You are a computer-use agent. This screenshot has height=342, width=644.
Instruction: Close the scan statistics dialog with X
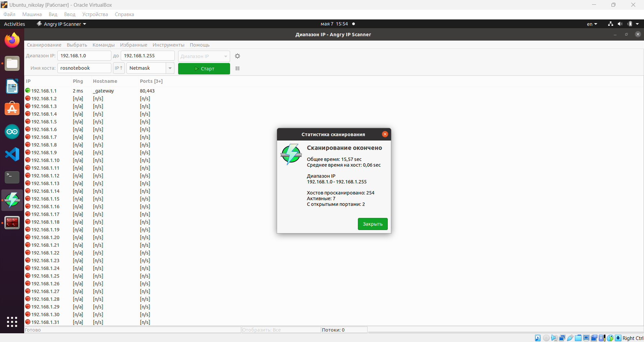[385, 134]
